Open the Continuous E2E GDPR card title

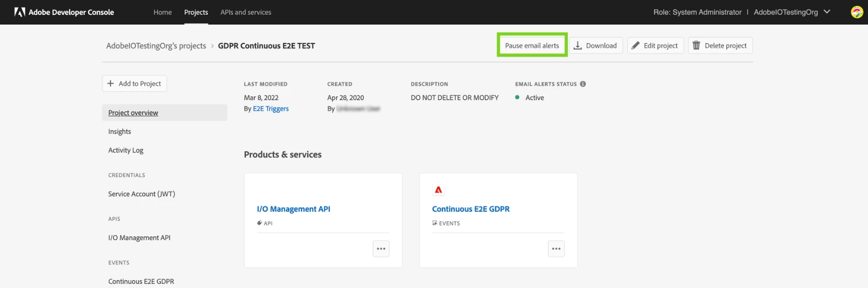pos(471,209)
